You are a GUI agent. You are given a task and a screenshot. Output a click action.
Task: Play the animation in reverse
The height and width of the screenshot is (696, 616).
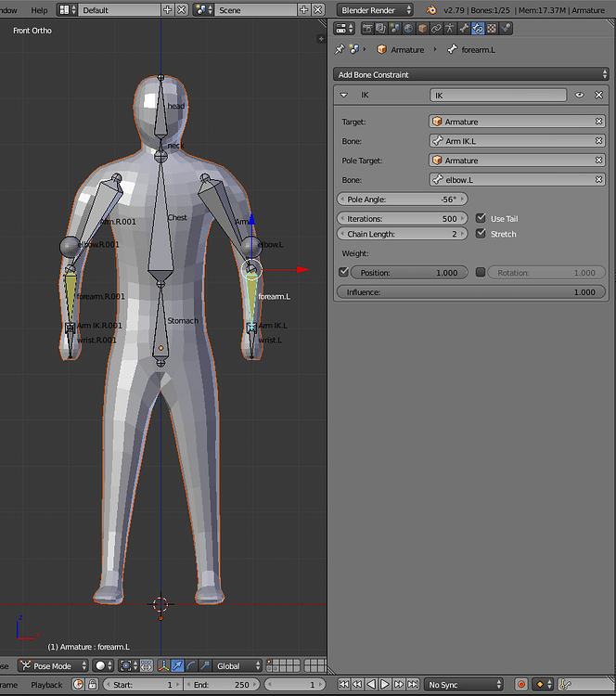[x=371, y=685]
